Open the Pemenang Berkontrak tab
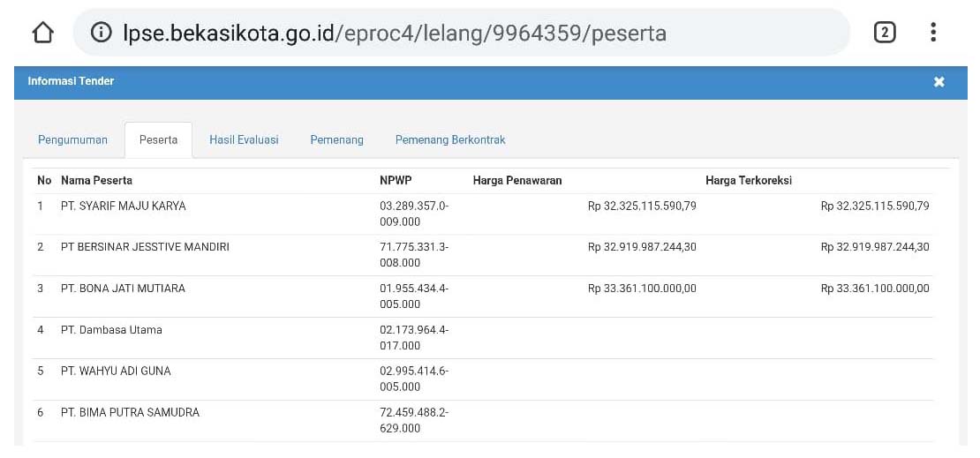The height and width of the screenshot is (458, 980). coord(450,139)
